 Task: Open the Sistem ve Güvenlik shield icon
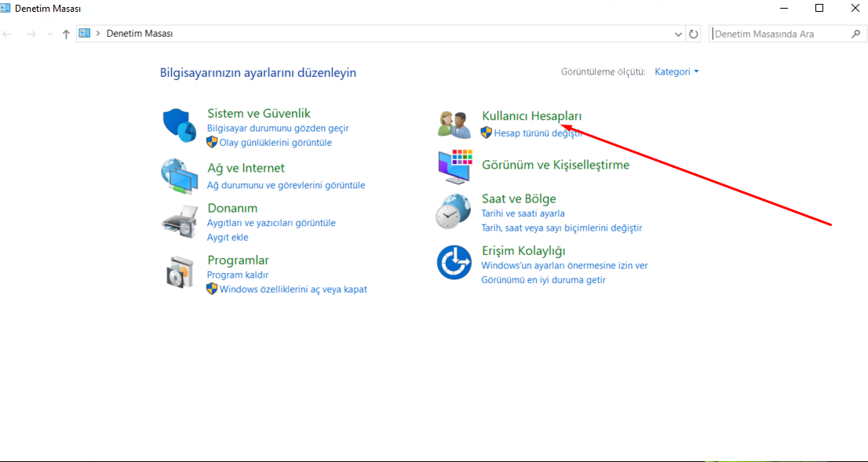[180, 126]
